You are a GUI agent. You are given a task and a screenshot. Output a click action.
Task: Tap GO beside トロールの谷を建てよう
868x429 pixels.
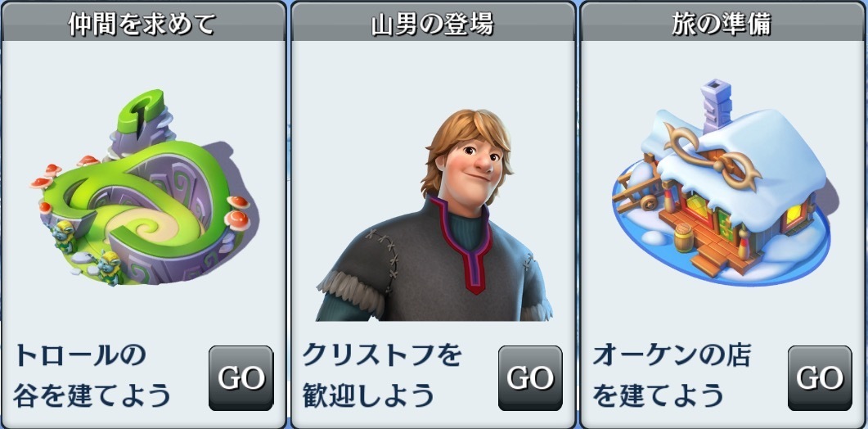(x=241, y=378)
